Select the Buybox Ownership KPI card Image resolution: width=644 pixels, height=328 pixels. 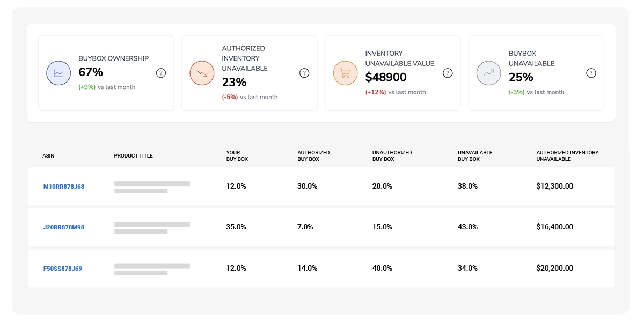pos(106,73)
